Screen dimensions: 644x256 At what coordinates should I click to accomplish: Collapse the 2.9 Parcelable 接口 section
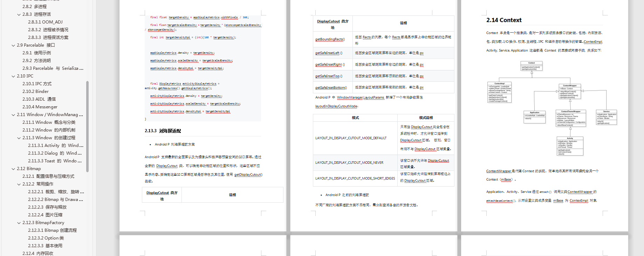[x=13, y=45]
